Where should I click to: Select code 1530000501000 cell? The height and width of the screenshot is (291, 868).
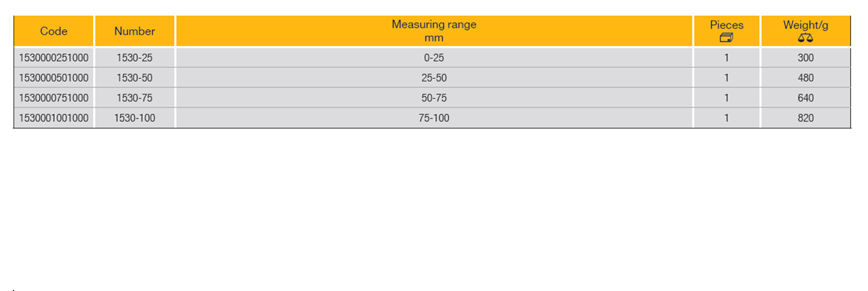[54, 78]
